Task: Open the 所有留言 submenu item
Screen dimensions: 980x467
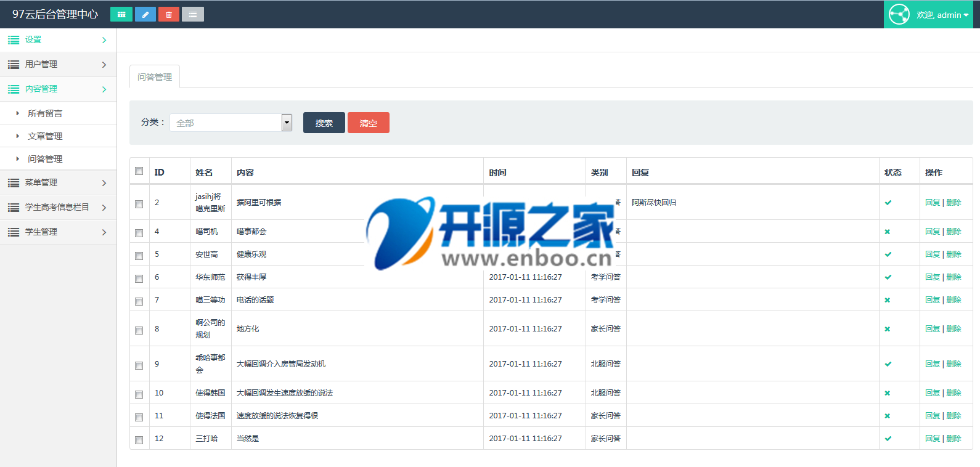Action: [x=45, y=113]
